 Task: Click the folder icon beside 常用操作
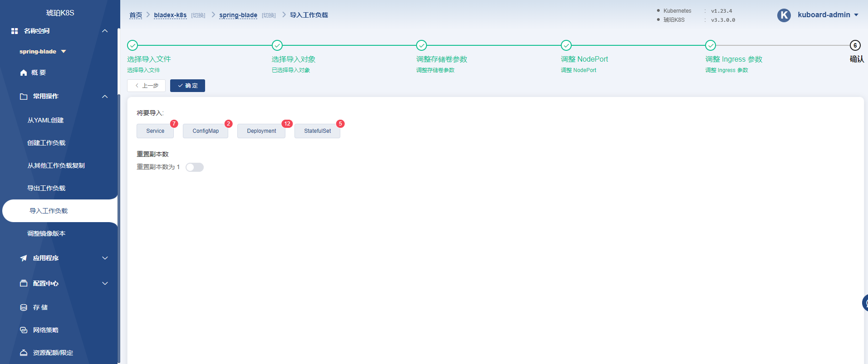(x=24, y=97)
